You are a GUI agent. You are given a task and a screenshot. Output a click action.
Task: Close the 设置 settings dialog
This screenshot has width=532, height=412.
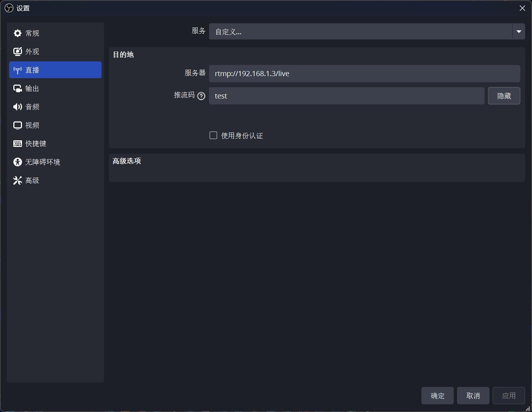(x=522, y=8)
